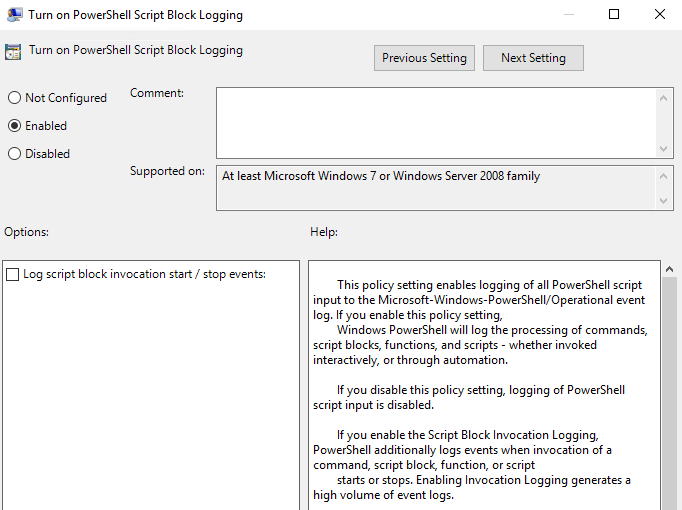Viewport: 682px width, 510px height.
Task: Maximize the policy setting window
Action: [614, 15]
